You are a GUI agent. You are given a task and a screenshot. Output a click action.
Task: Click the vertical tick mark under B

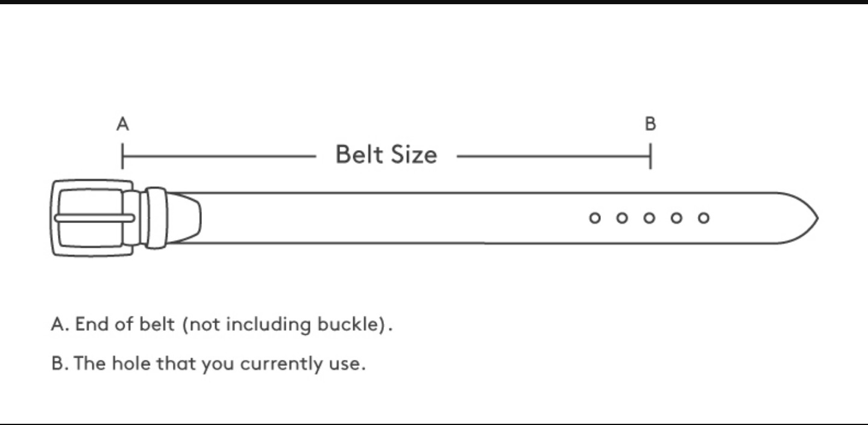click(650, 156)
